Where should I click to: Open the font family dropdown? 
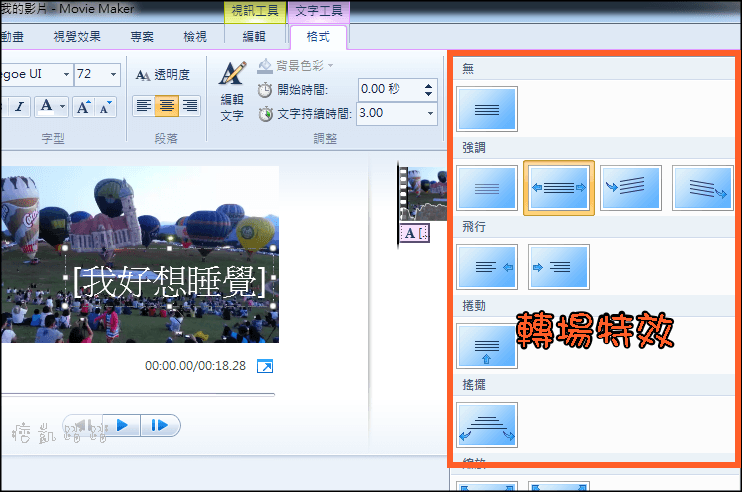tap(66, 74)
